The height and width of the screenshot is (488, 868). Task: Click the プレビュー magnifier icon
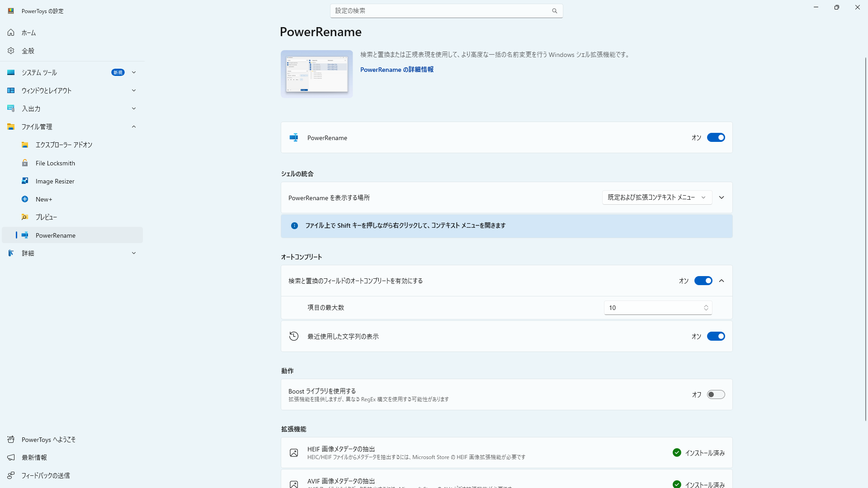coord(25,217)
